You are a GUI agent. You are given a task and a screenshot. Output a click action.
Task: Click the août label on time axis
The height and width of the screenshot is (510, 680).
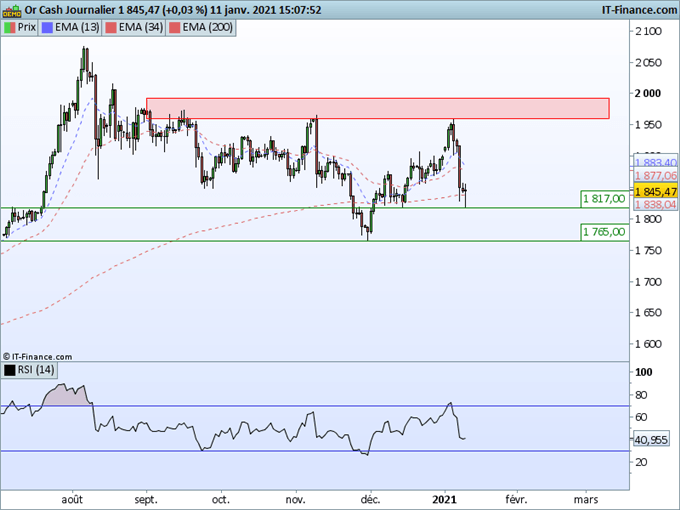click(x=72, y=500)
